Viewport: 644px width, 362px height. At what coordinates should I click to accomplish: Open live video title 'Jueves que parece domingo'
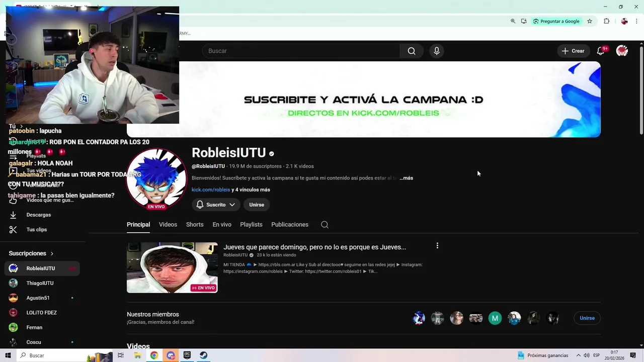click(x=314, y=247)
